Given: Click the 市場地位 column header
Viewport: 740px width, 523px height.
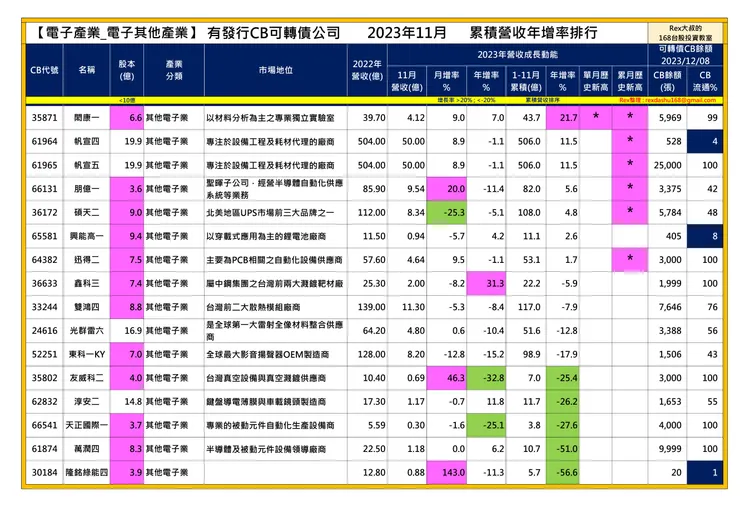Looking at the screenshot, I should 276,70.
